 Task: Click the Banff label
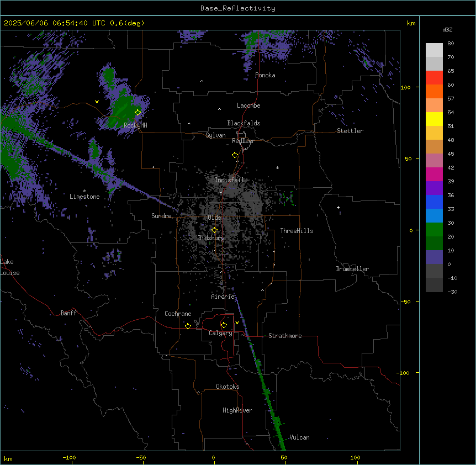tap(68, 313)
